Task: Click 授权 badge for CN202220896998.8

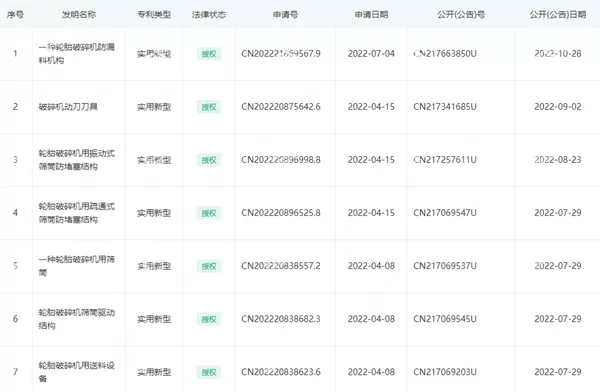Action: (209, 160)
